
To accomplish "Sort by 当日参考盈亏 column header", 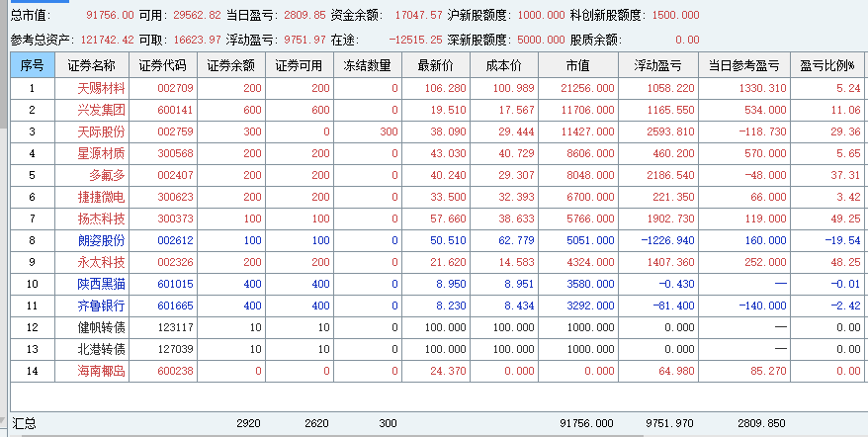I will (744, 65).
